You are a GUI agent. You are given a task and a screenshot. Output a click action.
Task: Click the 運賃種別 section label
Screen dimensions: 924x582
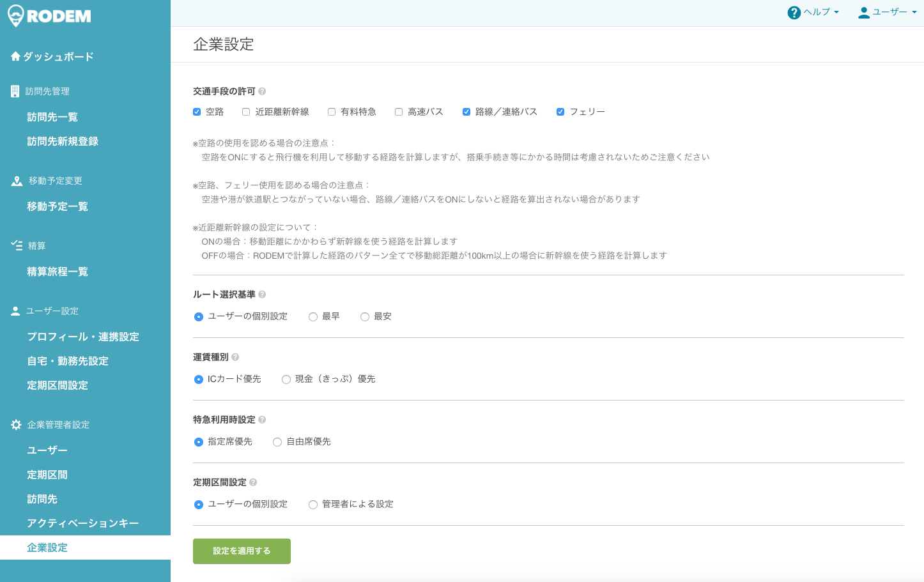211,357
